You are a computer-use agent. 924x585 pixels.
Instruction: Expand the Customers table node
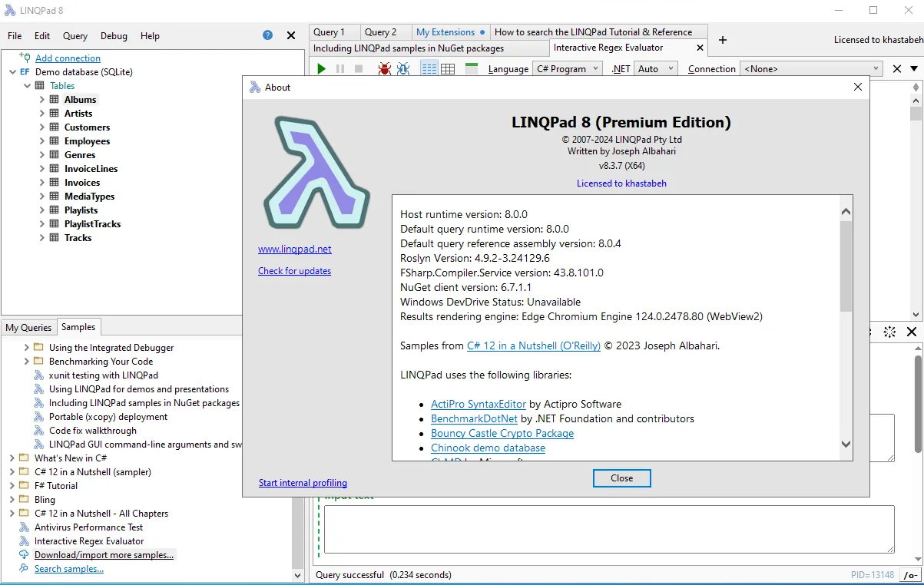(x=42, y=127)
